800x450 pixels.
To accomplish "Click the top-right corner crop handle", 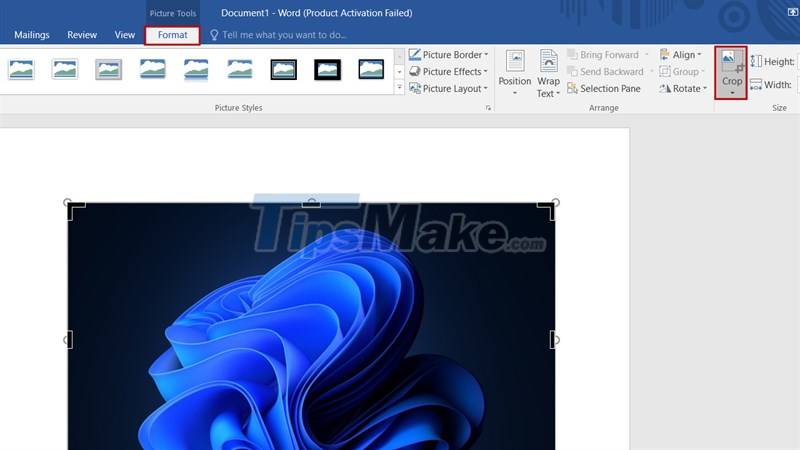I will point(546,211).
